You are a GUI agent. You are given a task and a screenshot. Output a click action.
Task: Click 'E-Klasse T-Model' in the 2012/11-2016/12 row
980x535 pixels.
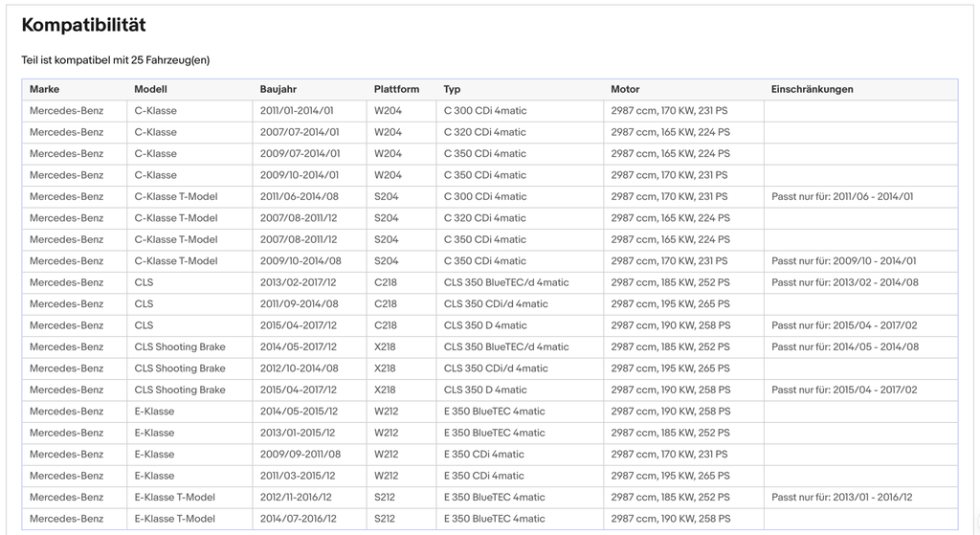coord(175,498)
